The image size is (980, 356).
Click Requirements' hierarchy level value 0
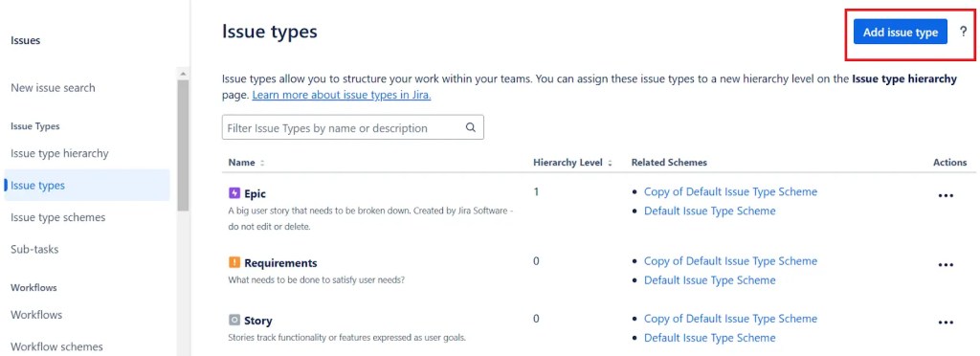(536, 261)
